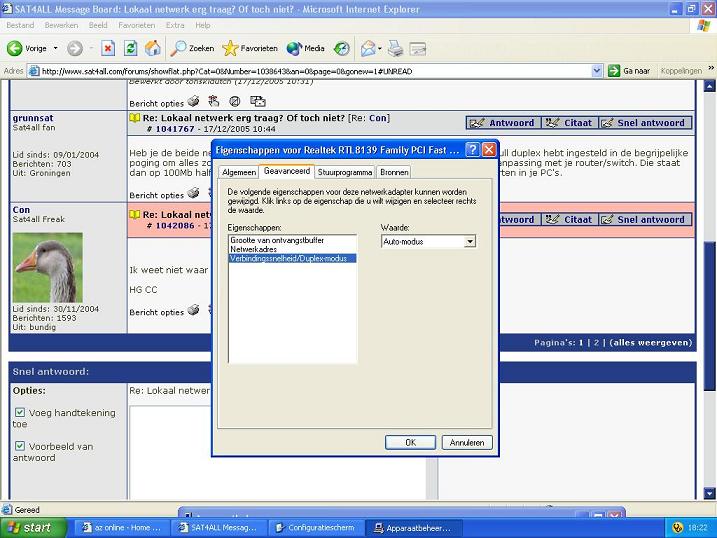Open the mail button dropdown arrow
This screenshot has height=538, width=717.
pyautogui.click(x=380, y=48)
